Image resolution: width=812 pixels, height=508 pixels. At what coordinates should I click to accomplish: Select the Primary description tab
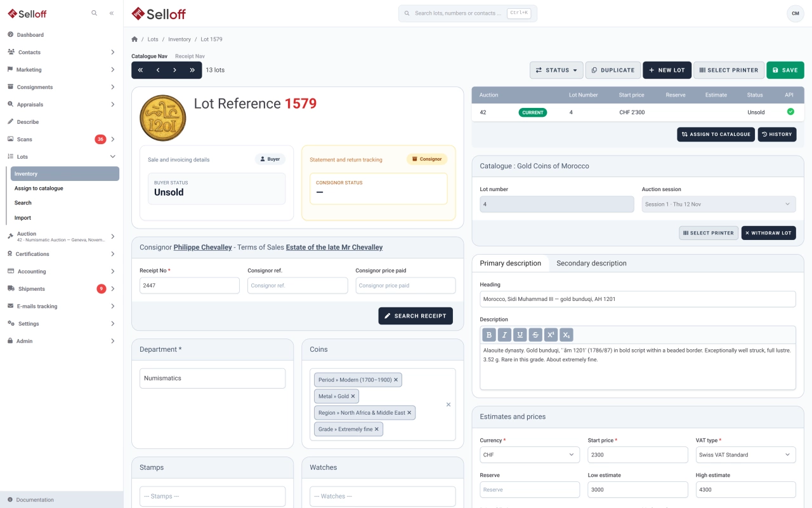[511, 264]
